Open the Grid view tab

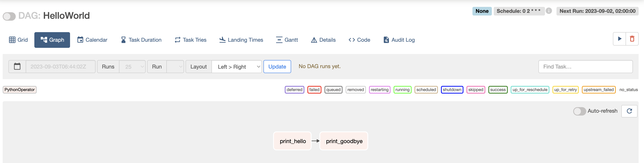point(18,40)
